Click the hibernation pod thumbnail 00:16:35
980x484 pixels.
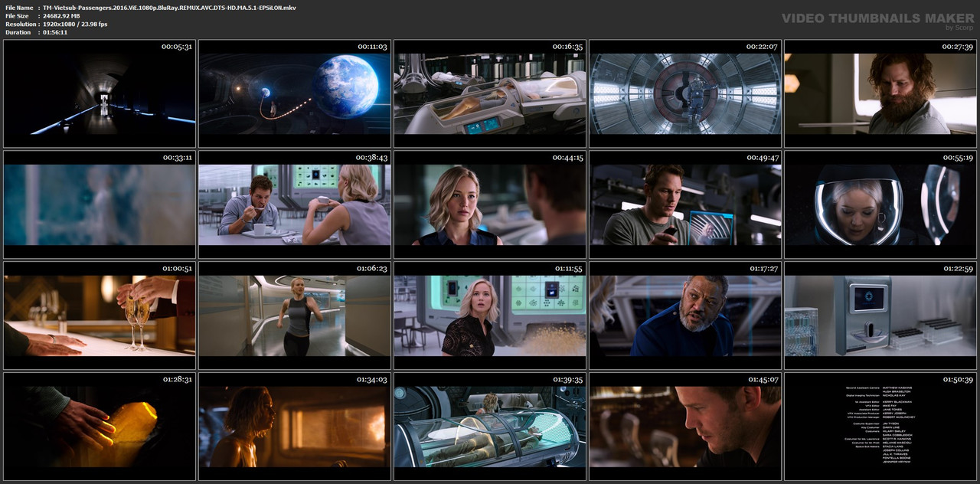click(x=490, y=93)
